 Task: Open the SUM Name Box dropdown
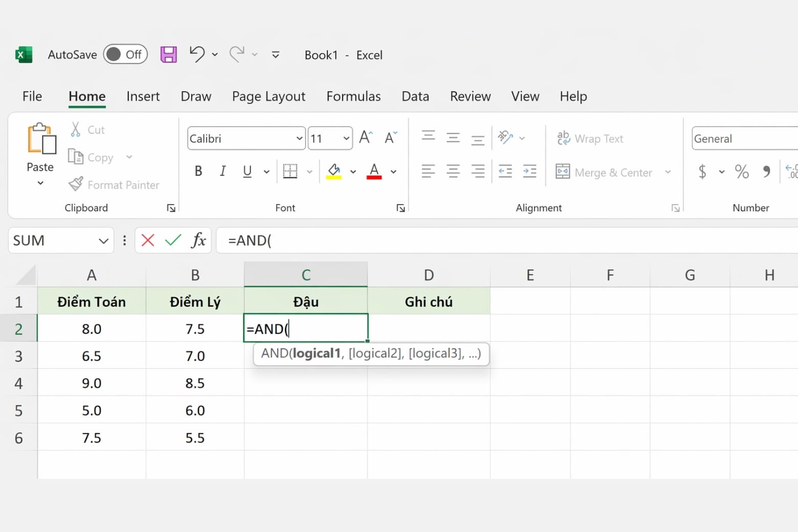click(103, 240)
